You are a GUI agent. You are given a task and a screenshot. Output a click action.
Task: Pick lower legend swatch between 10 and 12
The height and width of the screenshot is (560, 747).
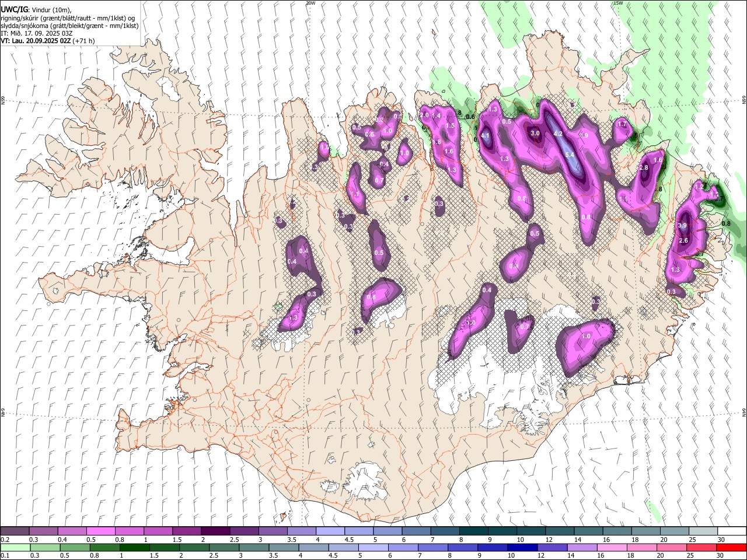point(522,547)
